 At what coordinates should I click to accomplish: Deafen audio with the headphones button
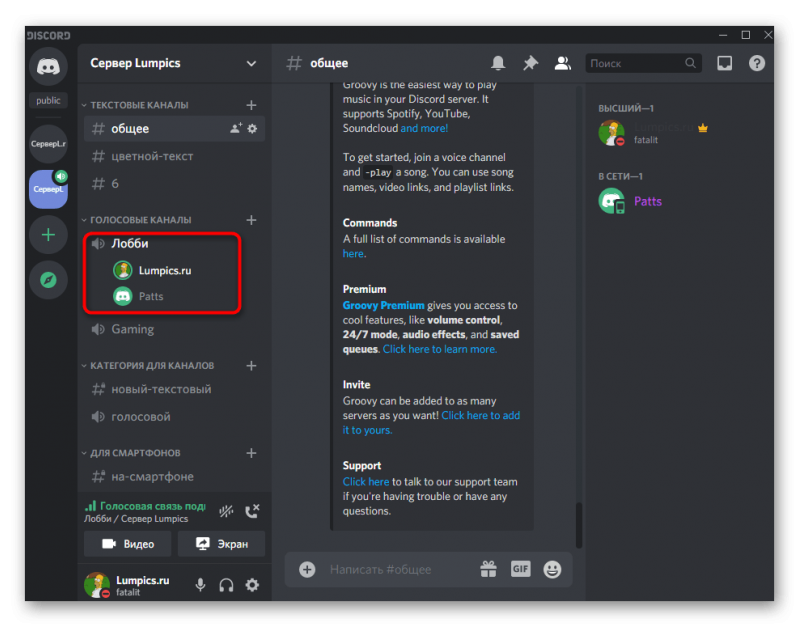[227, 585]
